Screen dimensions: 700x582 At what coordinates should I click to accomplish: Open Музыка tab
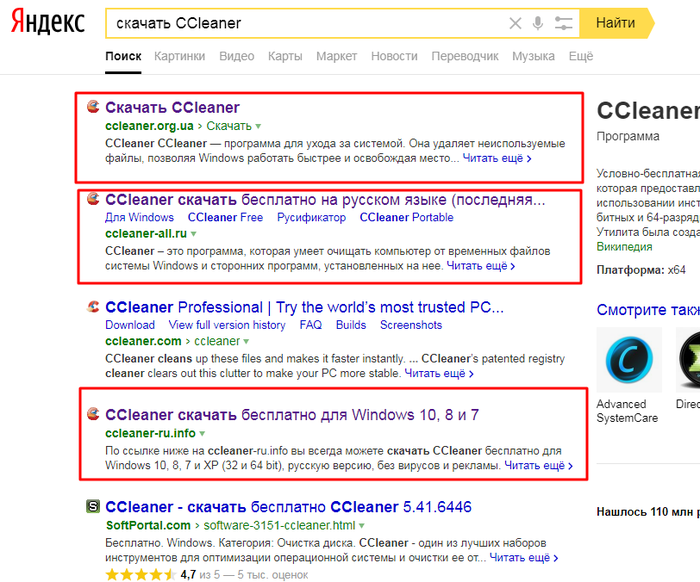click(533, 56)
